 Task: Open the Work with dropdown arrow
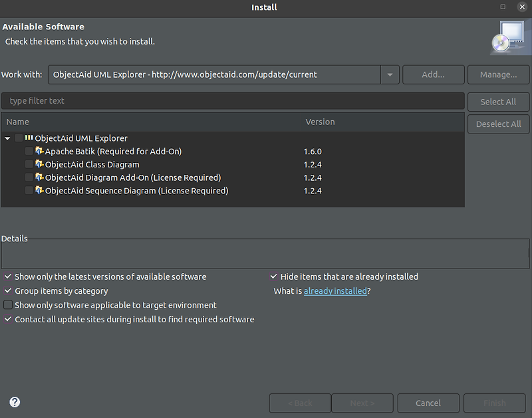tap(390, 74)
